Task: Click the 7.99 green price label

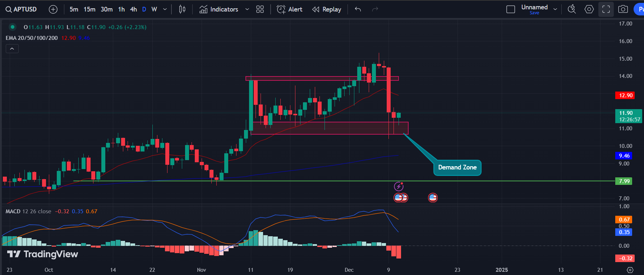Action: [624, 181]
